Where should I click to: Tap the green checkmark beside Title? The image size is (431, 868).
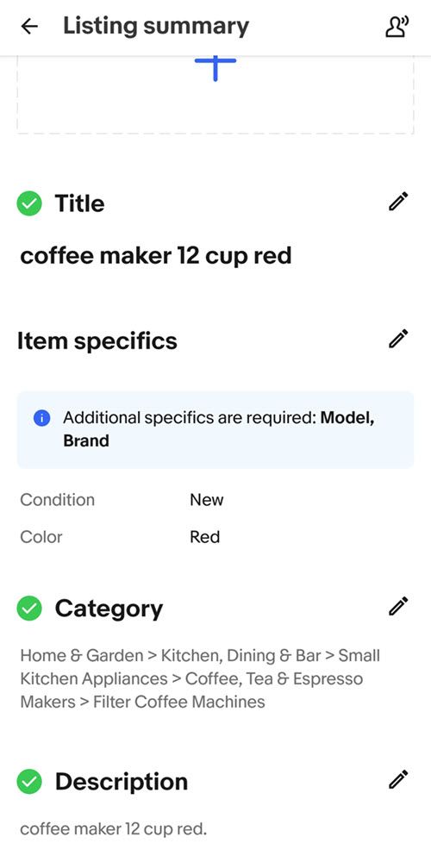(x=29, y=203)
